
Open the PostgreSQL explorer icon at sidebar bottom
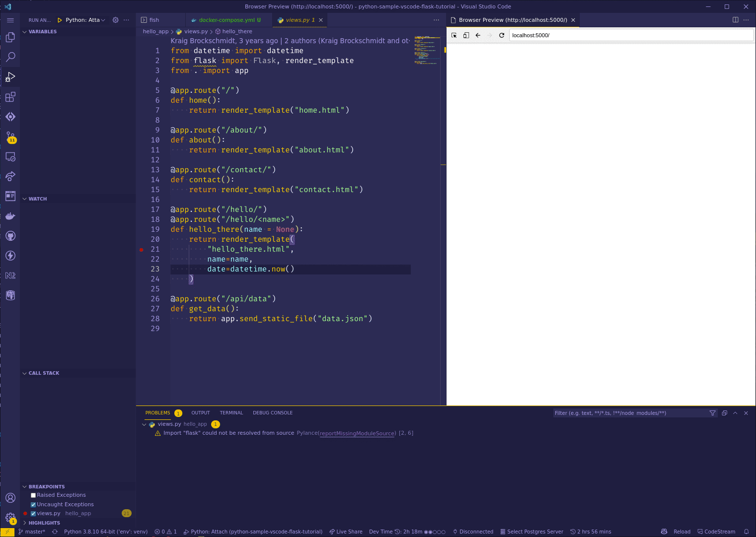tap(10, 295)
